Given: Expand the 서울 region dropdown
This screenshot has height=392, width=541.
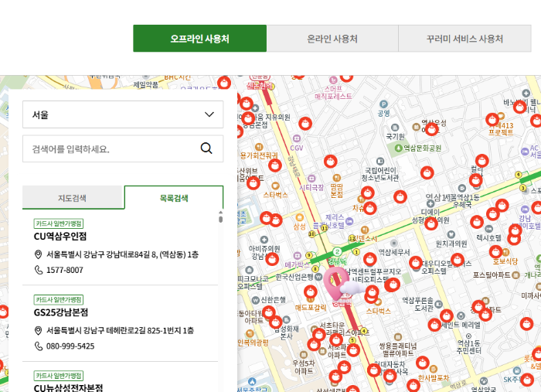Looking at the screenshot, I should 123,114.
